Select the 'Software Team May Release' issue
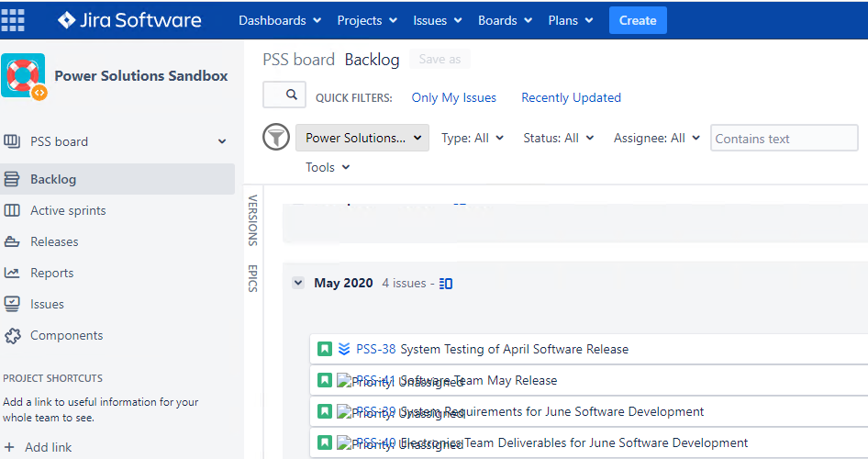Viewport: 868px width, 459px height. 589,380
